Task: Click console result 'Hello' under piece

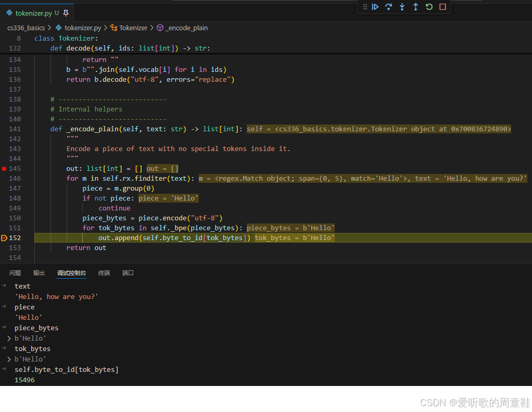Action: 29,317
